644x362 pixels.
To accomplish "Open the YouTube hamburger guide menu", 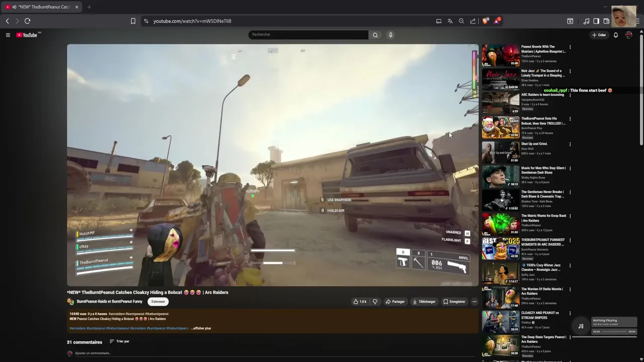I will [8, 35].
